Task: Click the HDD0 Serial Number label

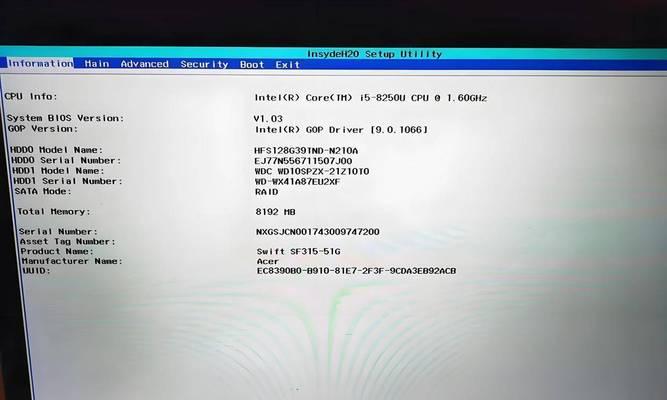Action: (x=66, y=160)
